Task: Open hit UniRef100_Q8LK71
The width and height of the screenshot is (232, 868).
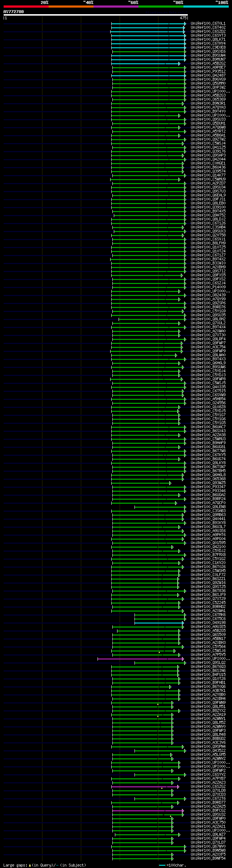Action: [208, 39]
